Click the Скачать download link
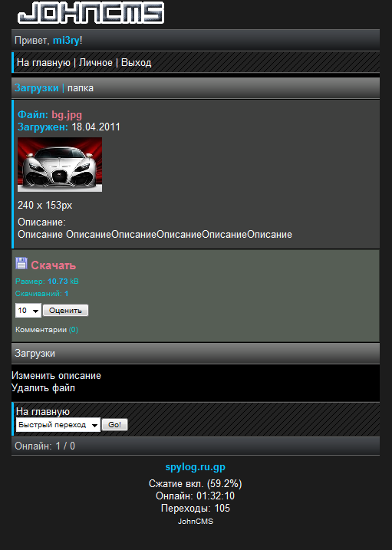392x550 pixels. 53,265
